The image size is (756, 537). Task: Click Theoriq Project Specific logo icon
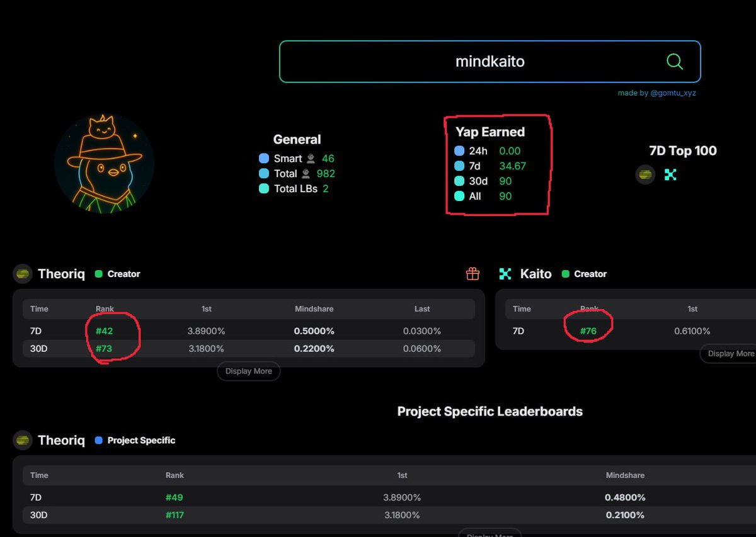(23, 440)
